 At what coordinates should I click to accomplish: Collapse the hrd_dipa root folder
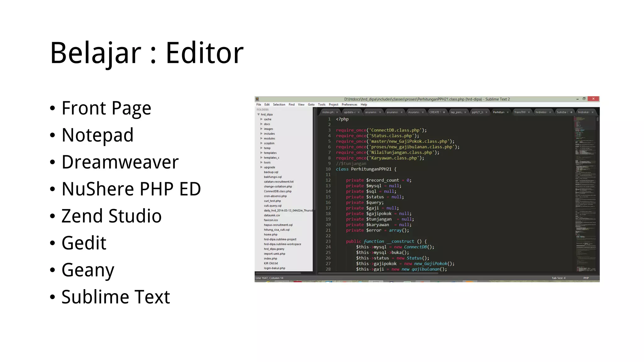click(x=258, y=115)
